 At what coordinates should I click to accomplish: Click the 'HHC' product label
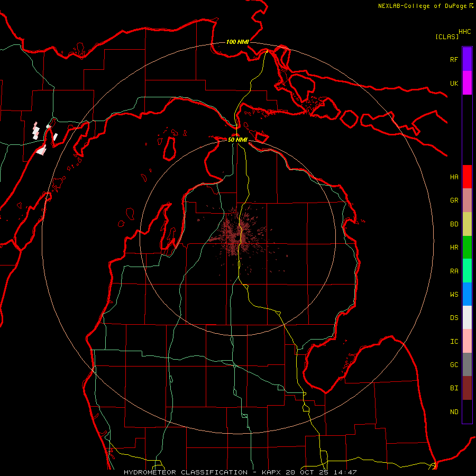click(x=465, y=32)
